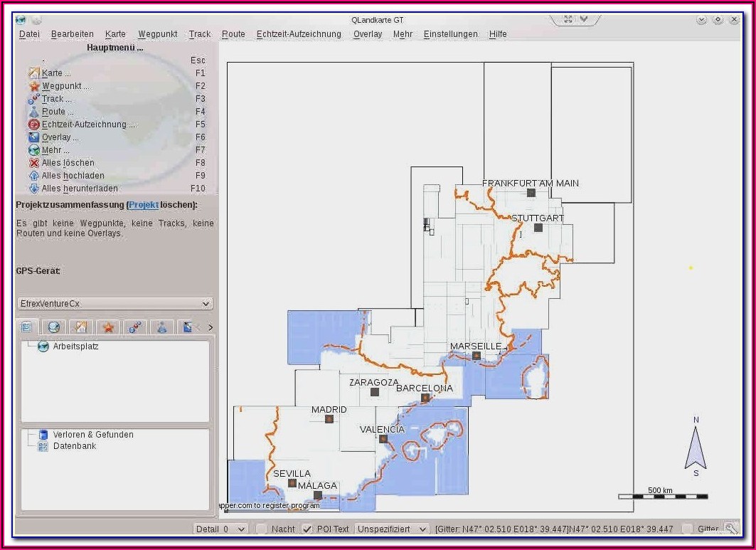756x550 pixels.
Task: Open the Wegpunkt menu in menu bar
Action: click(x=157, y=34)
